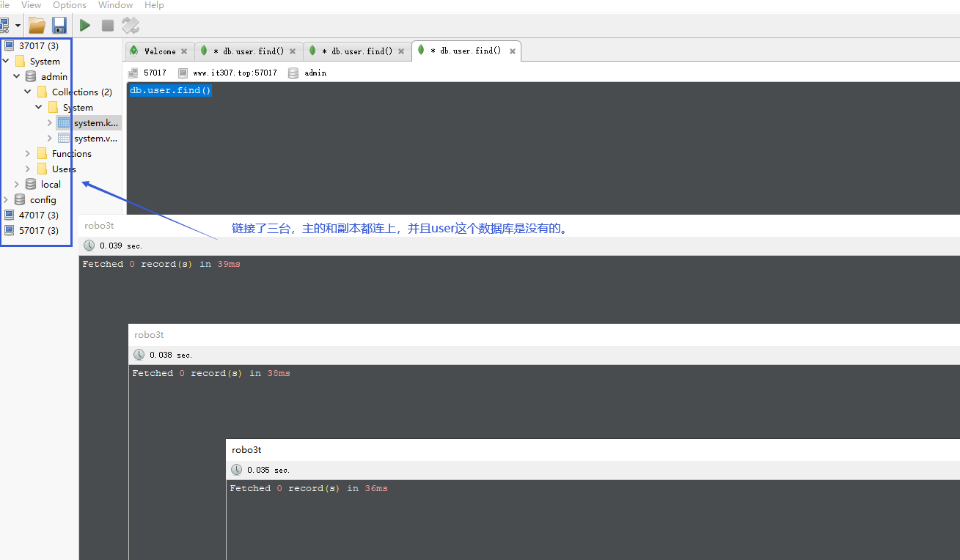960x560 pixels.
Task: Open the Window menu
Action: coord(115,5)
